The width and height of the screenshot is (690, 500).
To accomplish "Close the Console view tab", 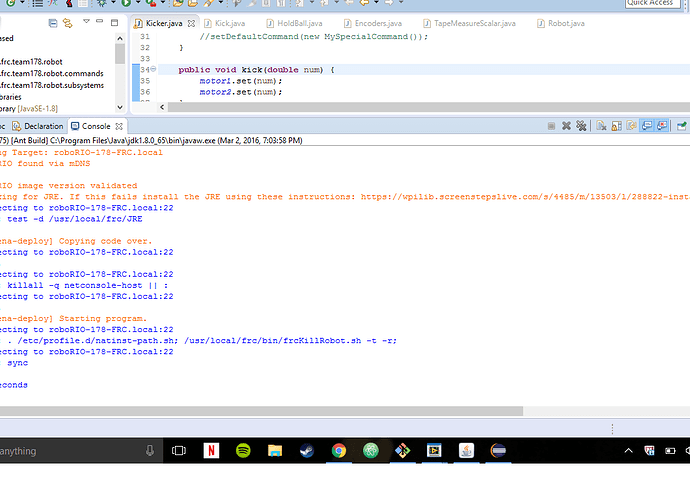I will (x=119, y=126).
